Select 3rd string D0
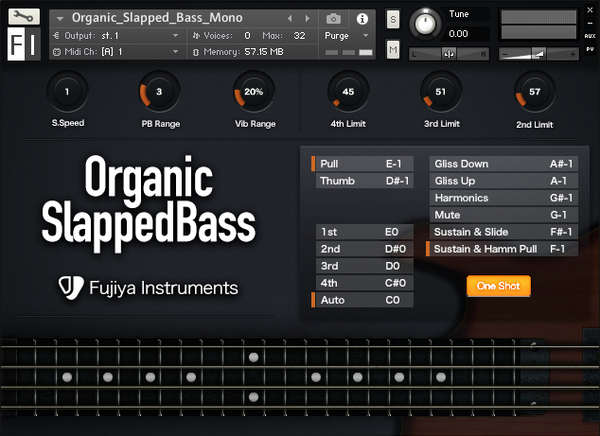The width and height of the screenshot is (600, 436). point(364,266)
